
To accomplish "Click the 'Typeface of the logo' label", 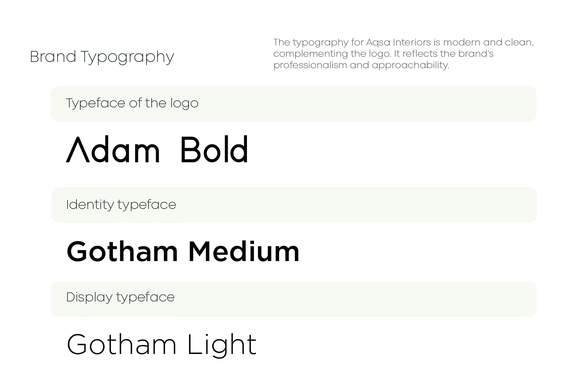I will [x=132, y=103].
